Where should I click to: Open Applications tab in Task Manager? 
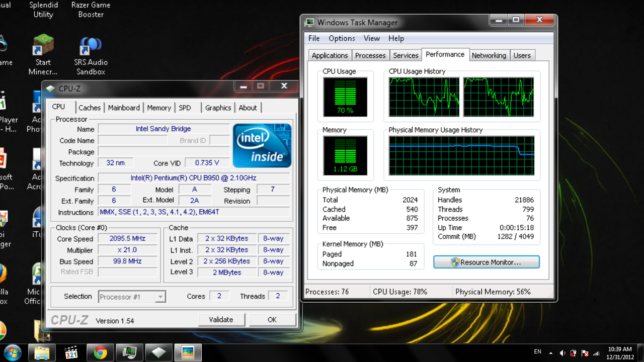[x=330, y=55]
